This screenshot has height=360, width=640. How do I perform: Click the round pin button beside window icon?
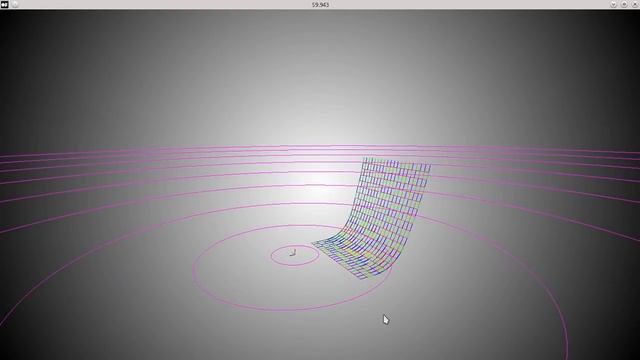[15, 4]
